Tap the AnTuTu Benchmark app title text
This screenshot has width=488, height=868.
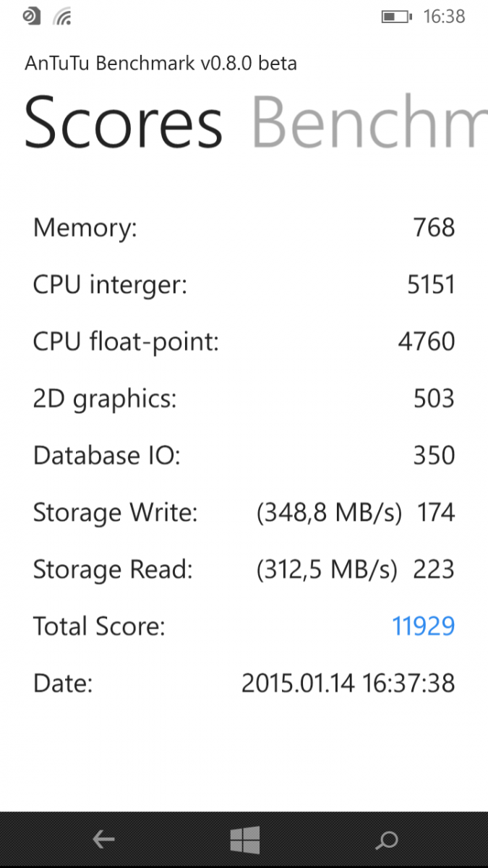click(160, 64)
